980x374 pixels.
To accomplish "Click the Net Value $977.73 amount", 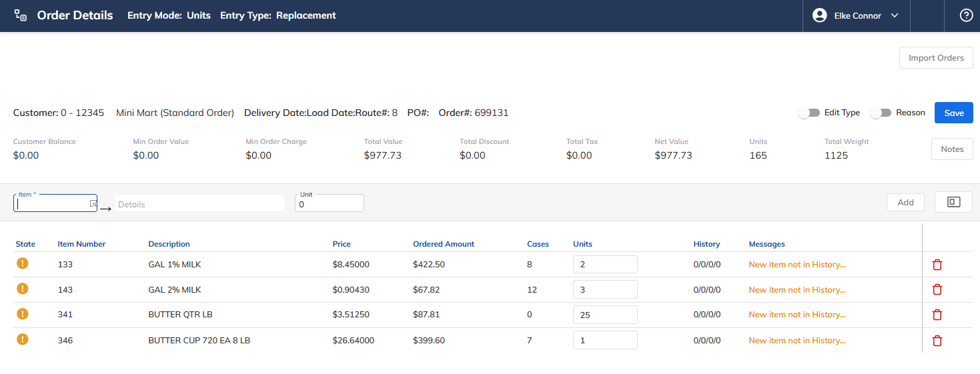I will click(x=673, y=155).
